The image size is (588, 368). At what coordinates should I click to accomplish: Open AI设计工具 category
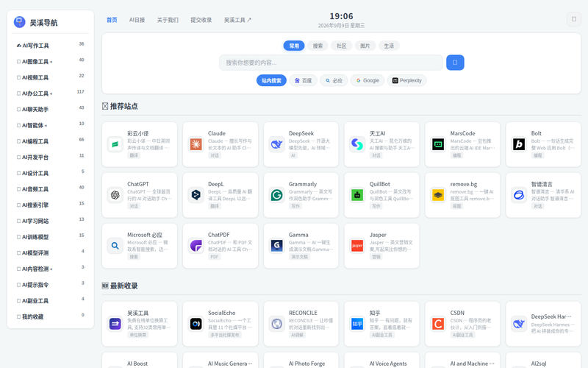coord(50,173)
